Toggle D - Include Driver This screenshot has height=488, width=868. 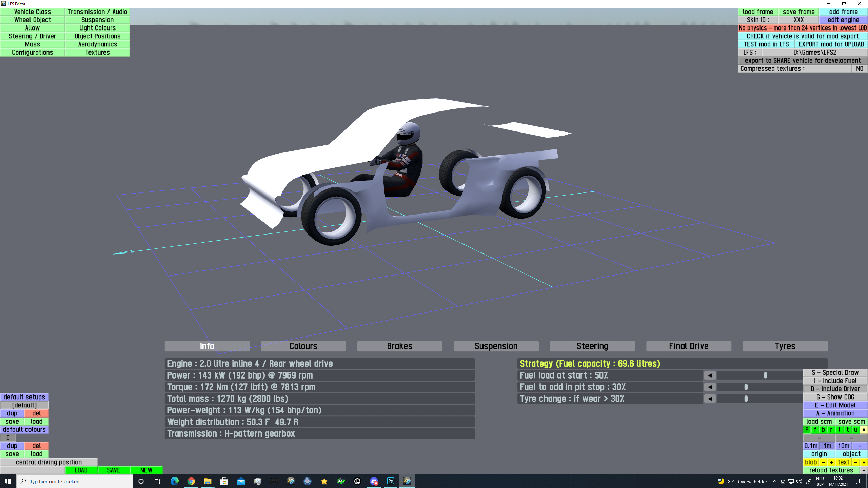pyautogui.click(x=835, y=389)
